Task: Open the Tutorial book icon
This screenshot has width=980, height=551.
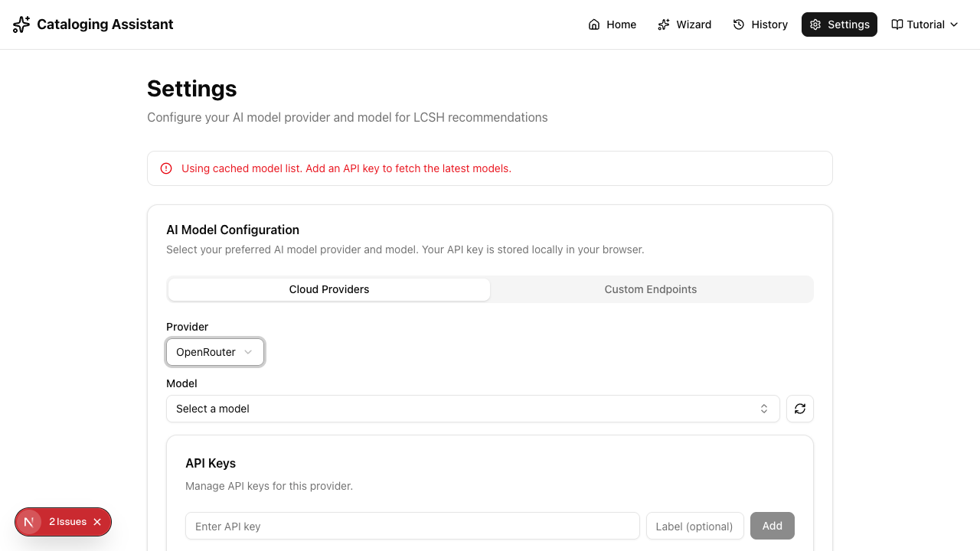Action: (x=897, y=24)
